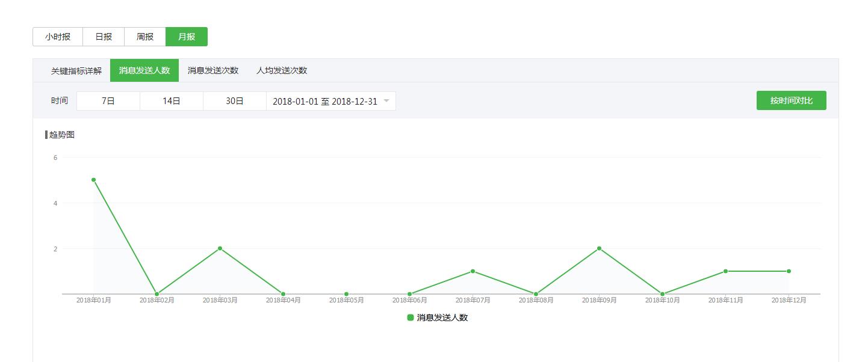Viewport: 868px width, 362px height.
Task: Select the 日报 daily report tab
Action: (104, 37)
